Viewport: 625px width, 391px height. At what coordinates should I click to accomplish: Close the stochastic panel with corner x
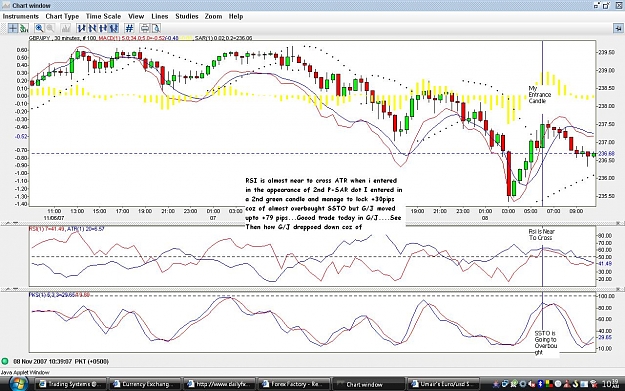tap(619, 289)
